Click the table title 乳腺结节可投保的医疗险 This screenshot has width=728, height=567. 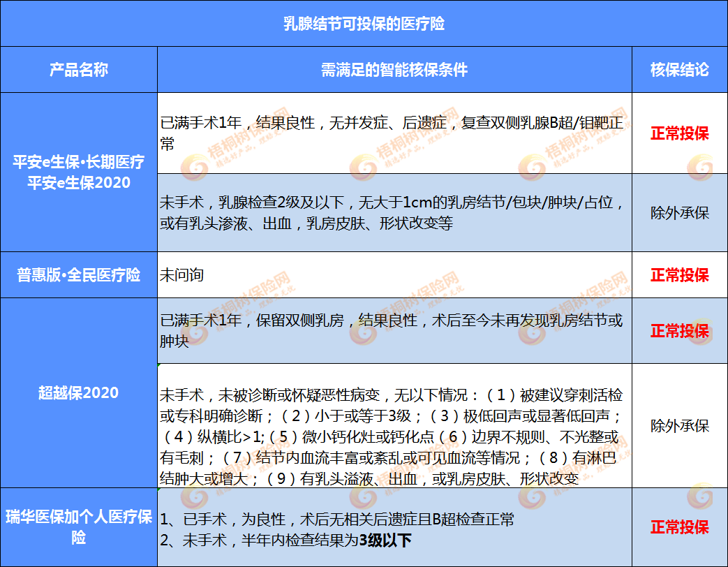[364, 24]
